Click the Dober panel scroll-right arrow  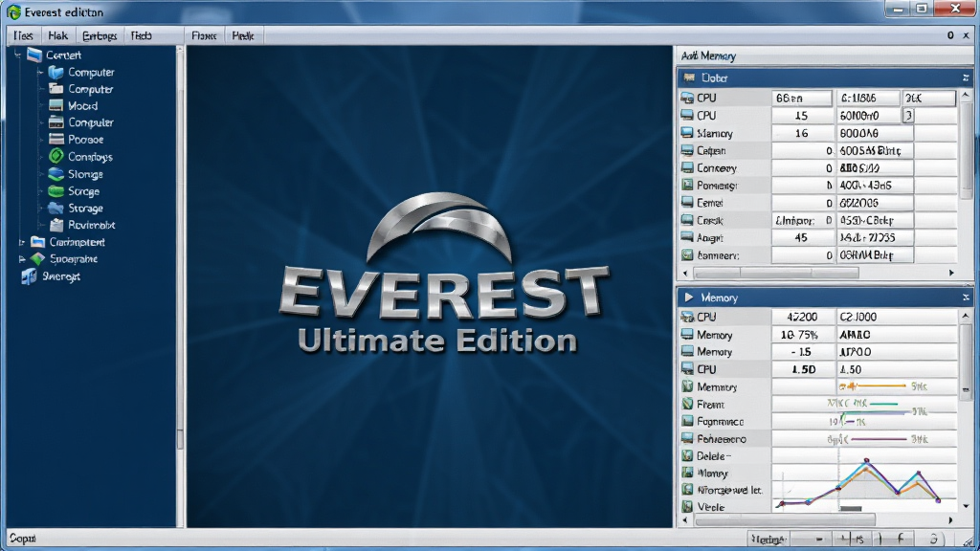point(951,273)
